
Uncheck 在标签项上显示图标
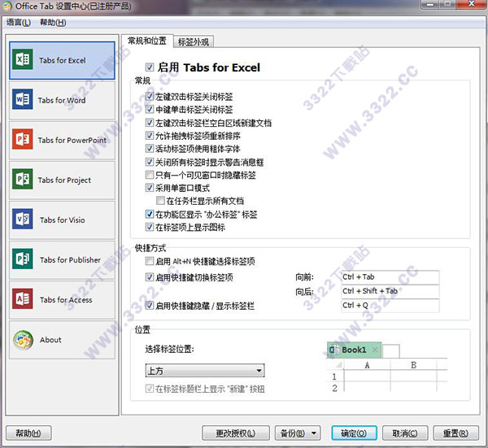point(150,227)
